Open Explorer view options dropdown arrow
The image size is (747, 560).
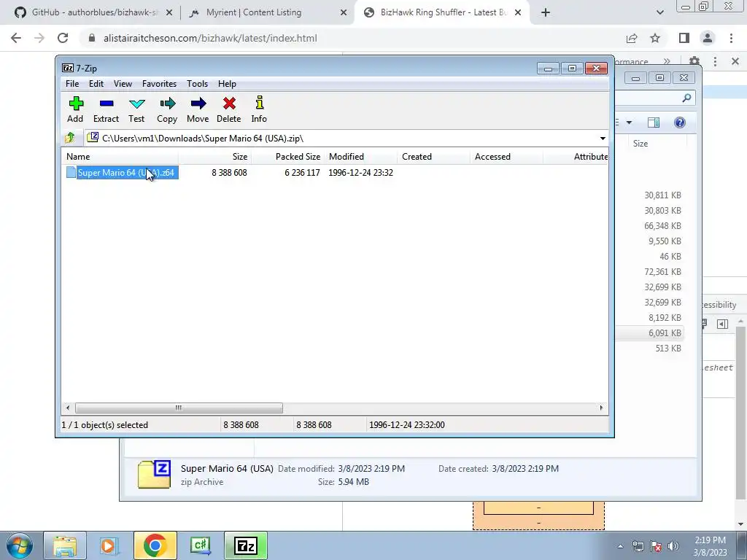click(629, 122)
